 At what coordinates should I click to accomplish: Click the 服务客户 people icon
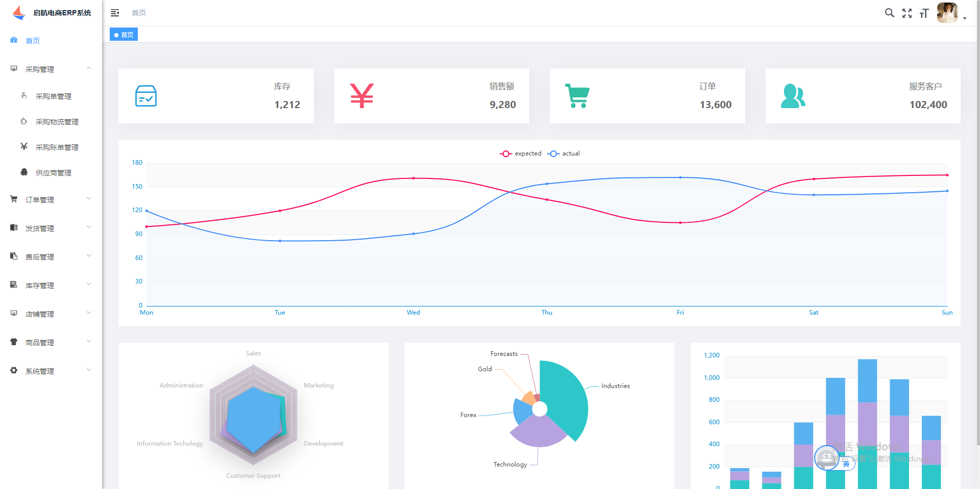(793, 96)
